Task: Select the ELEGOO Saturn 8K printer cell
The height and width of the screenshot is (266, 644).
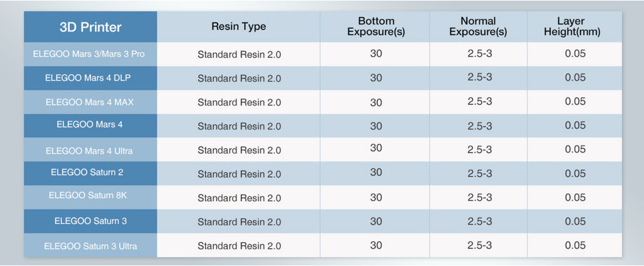Action: click(91, 196)
